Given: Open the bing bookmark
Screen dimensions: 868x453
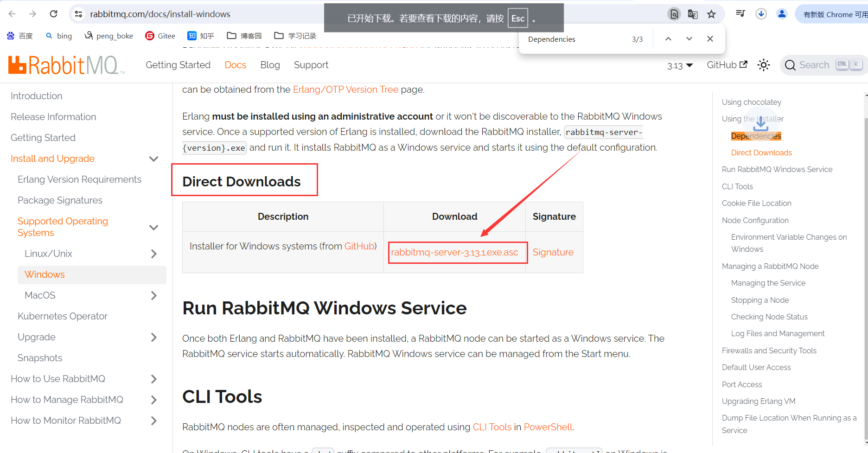Looking at the screenshot, I should [59, 36].
